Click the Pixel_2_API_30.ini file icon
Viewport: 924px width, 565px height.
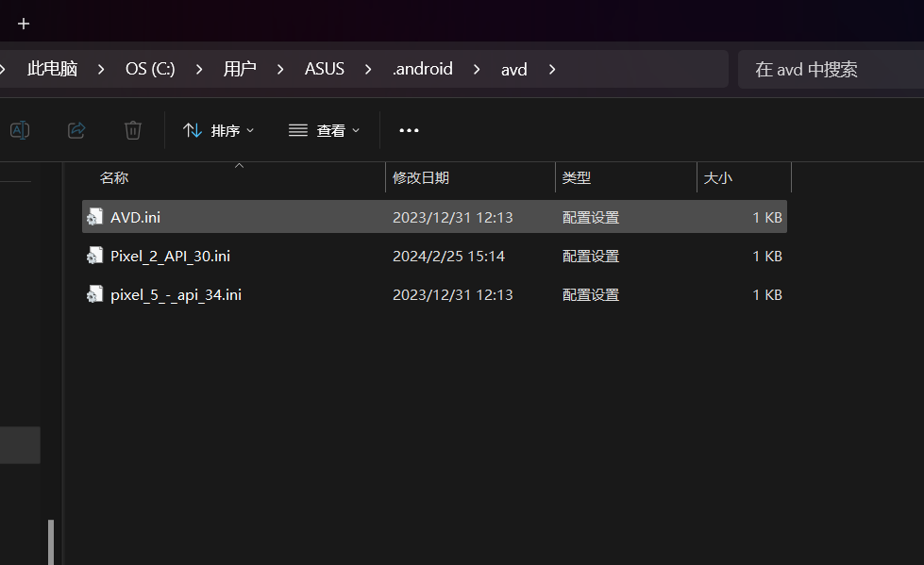tap(95, 256)
